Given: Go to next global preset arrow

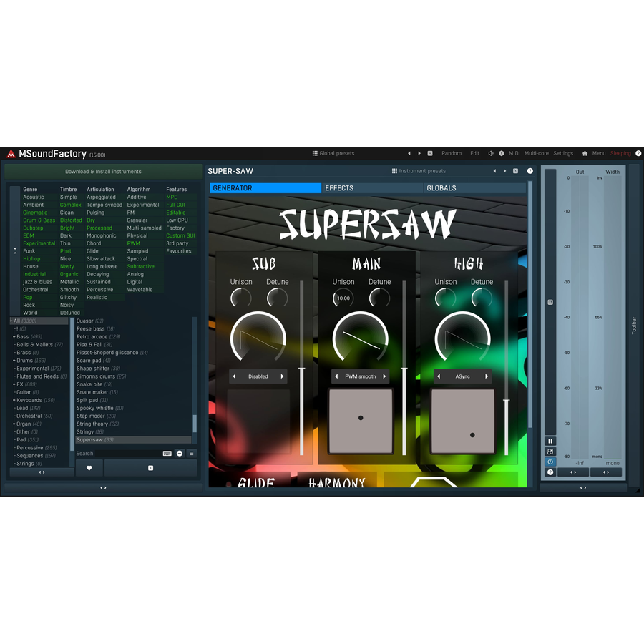Looking at the screenshot, I should pos(419,153).
